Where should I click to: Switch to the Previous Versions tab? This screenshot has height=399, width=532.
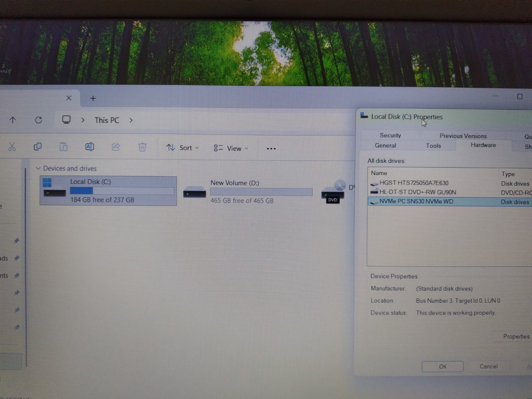click(x=463, y=136)
